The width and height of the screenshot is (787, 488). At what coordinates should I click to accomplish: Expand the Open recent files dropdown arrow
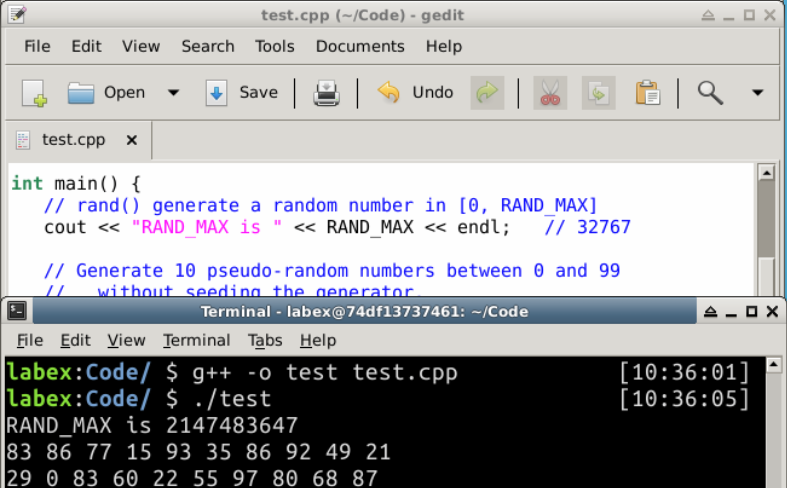pyautogui.click(x=173, y=93)
